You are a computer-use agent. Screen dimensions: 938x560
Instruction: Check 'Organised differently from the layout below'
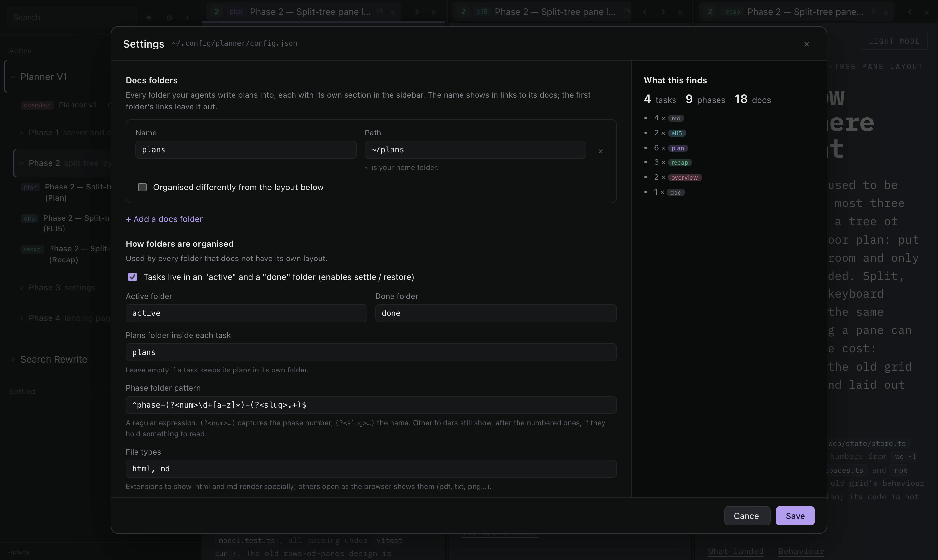[x=142, y=187]
